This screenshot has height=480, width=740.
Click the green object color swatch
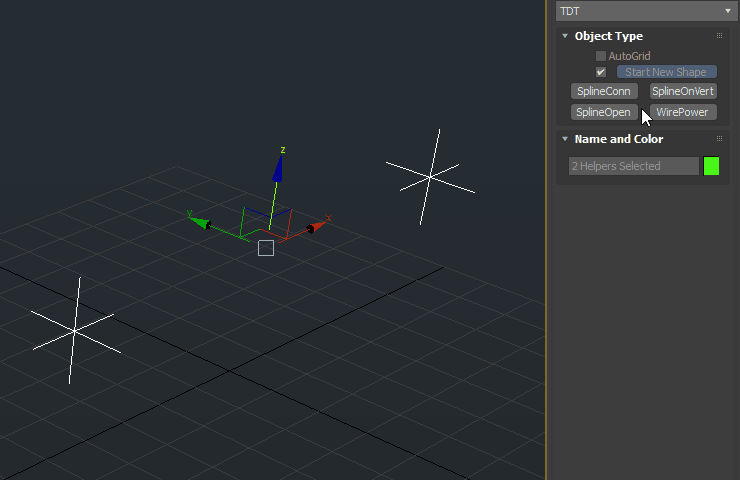(x=711, y=166)
